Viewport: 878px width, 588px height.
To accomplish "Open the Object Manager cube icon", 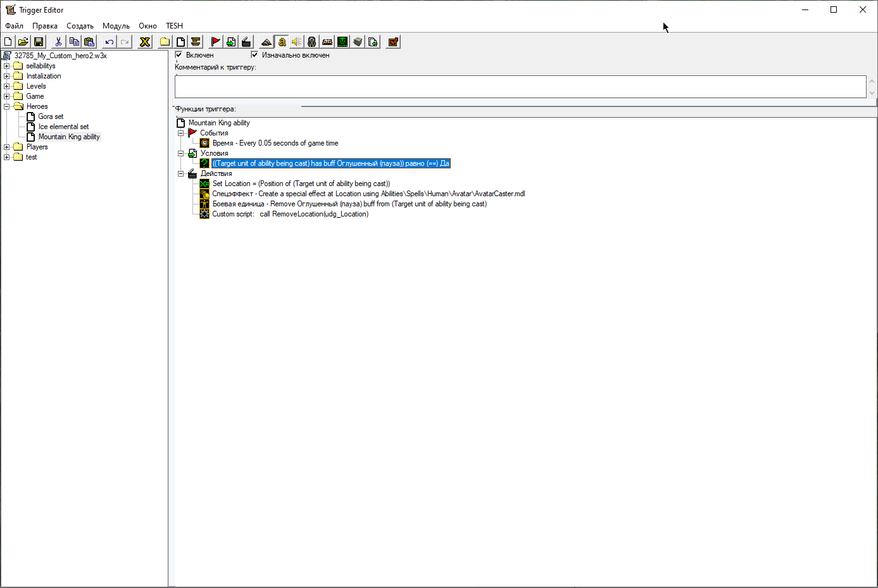I will (358, 42).
